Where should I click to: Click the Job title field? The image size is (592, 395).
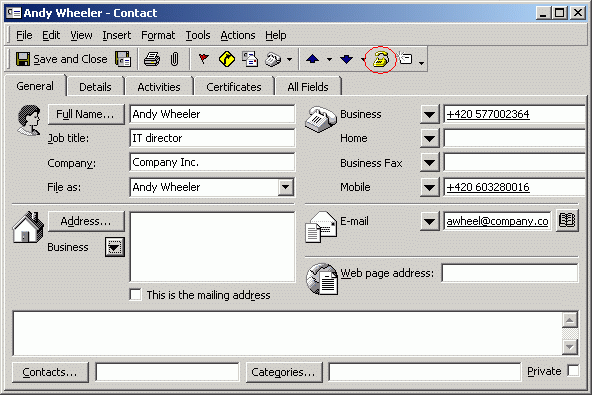212,139
